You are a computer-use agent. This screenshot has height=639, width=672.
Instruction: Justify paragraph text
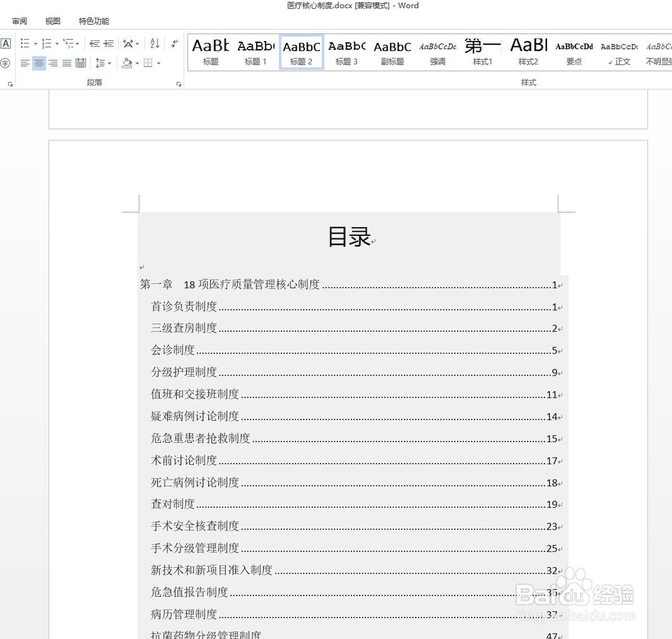[67, 63]
